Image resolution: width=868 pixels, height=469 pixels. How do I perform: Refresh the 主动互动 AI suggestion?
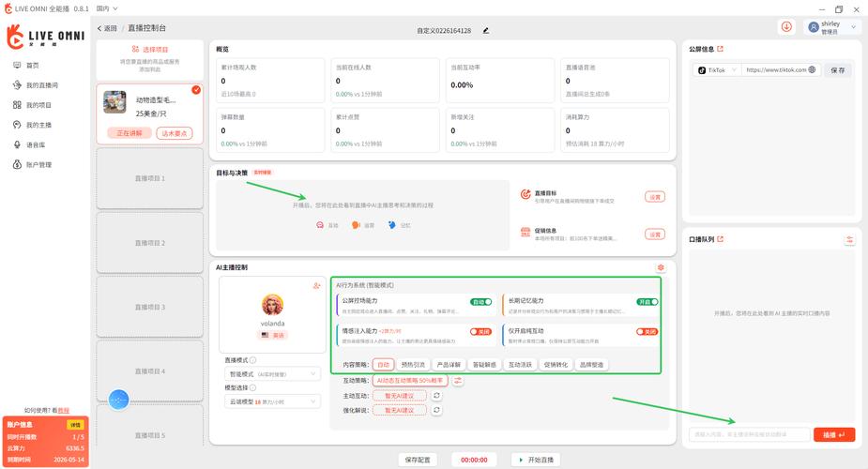pos(436,396)
